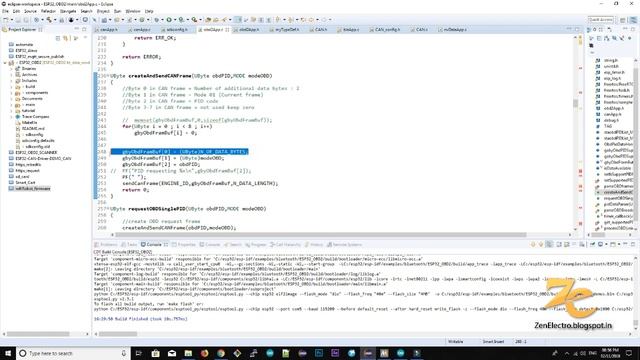Screen dimensions: 640x360
Task: Select the Makefile in Project Explorer
Action: click(29, 122)
